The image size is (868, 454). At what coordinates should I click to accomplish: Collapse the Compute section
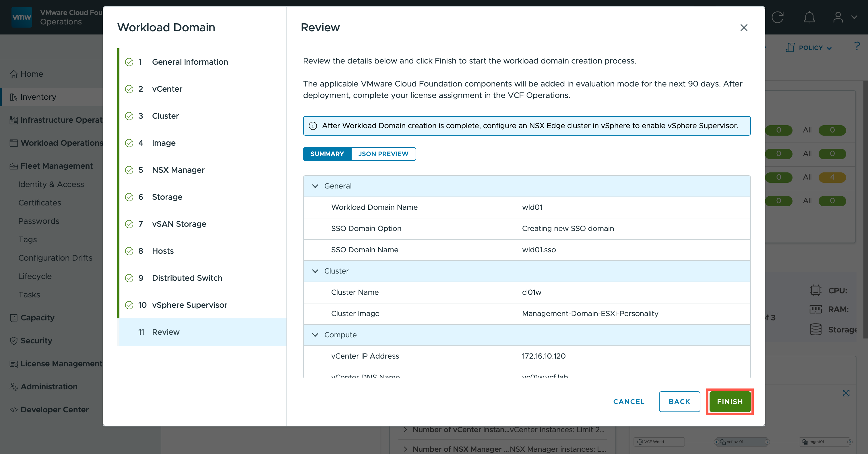[315, 335]
